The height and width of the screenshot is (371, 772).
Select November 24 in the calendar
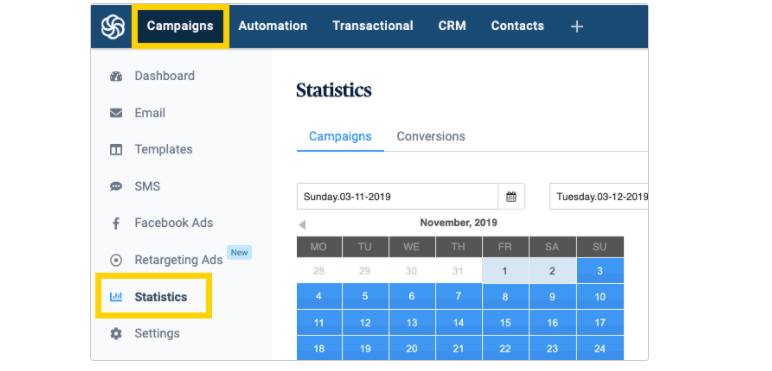pos(600,348)
